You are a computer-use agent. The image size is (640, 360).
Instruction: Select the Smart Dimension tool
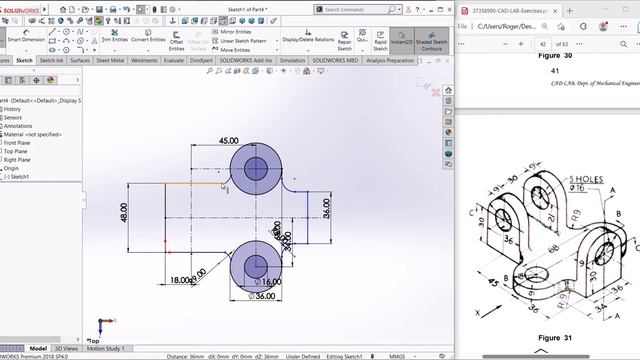(x=26, y=36)
